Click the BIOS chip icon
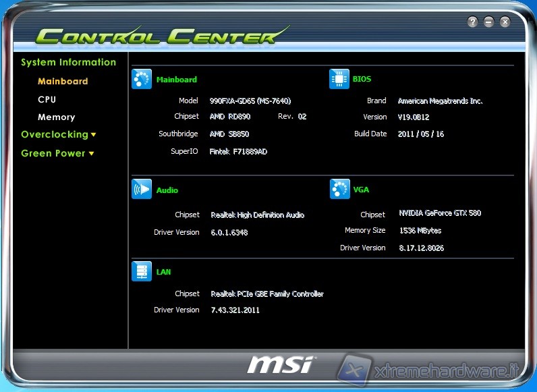Viewport: 537px width, 392px height. pos(339,79)
